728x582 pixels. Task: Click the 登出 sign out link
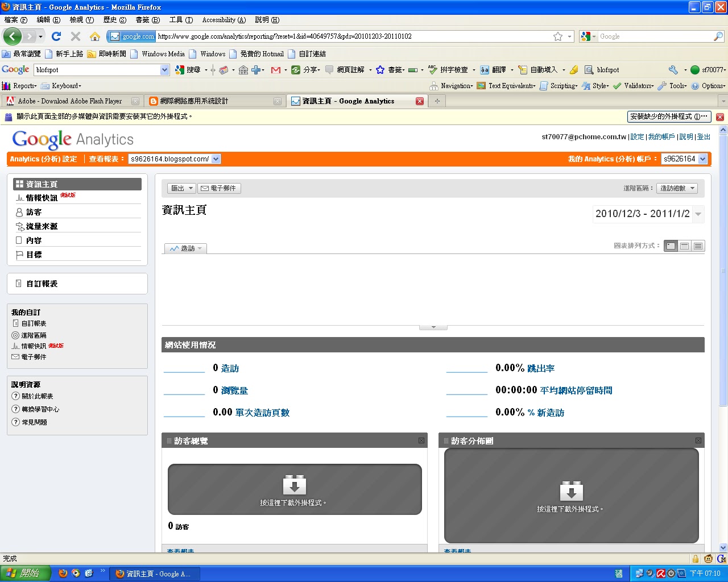(704, 137)
